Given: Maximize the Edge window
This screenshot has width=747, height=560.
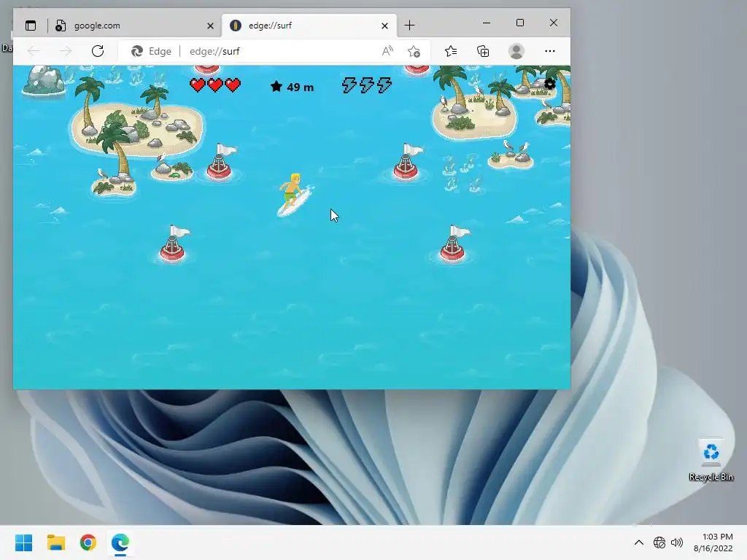Looking at the screenshot, I should click(x=520, y=23).
